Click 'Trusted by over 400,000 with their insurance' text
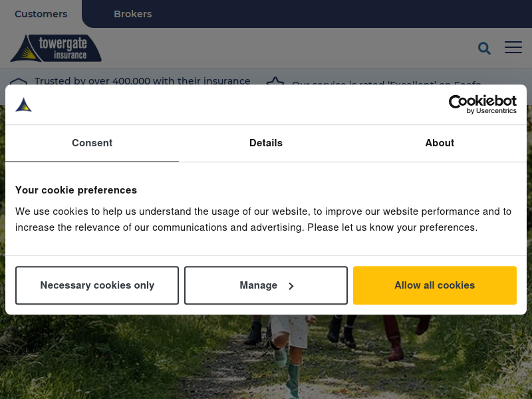The height and width of the screenshot is (399, 532). click(142, 80)
